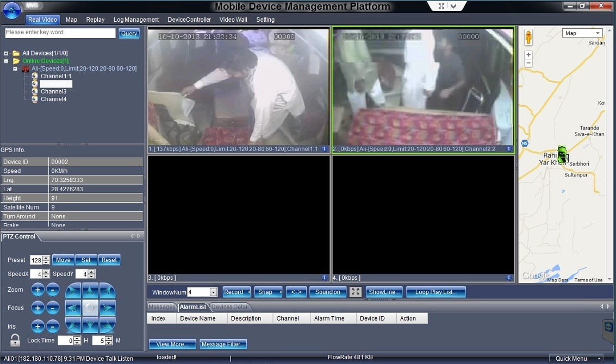The image size is (616, 364).
Task: Click the PTZ right arrow direction button
Action: pos(107,308)
